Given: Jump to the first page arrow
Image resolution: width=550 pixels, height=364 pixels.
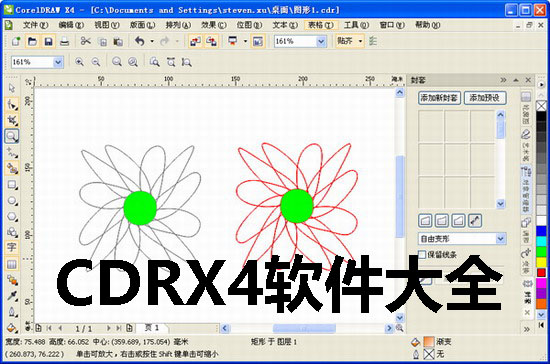Looking at the screenshot, I should click(x=49, y=328).
